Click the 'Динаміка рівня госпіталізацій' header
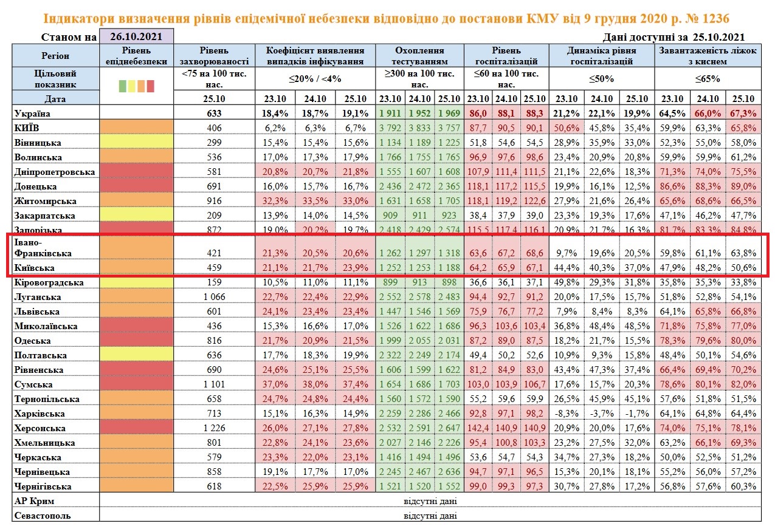775x532 pixels. click(x=601, y=56)
